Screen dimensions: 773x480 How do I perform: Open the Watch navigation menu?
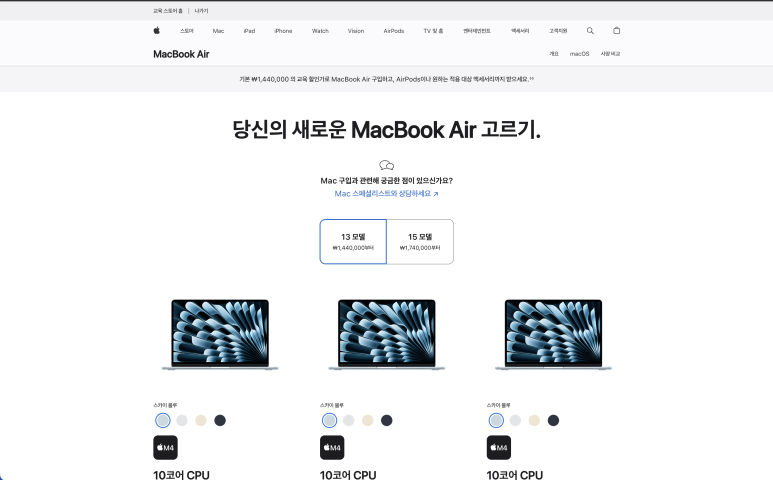click(320, 31)
